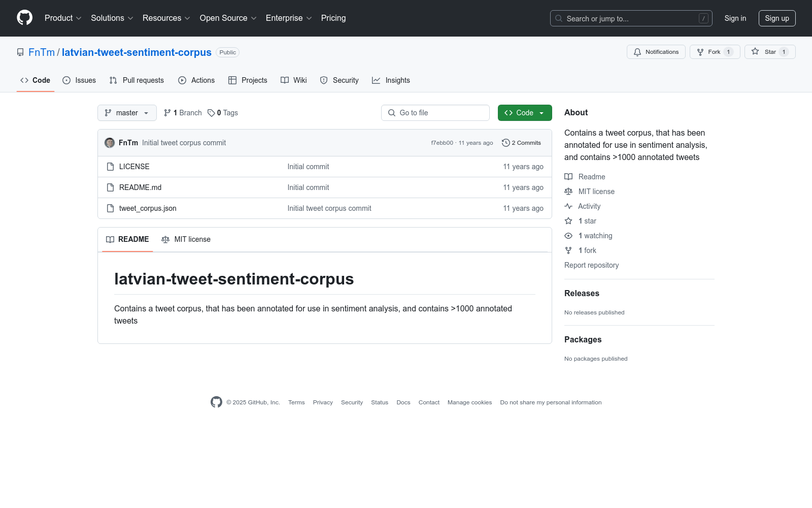
Task: Open the Terms footer link
Action: coord(296,402)
